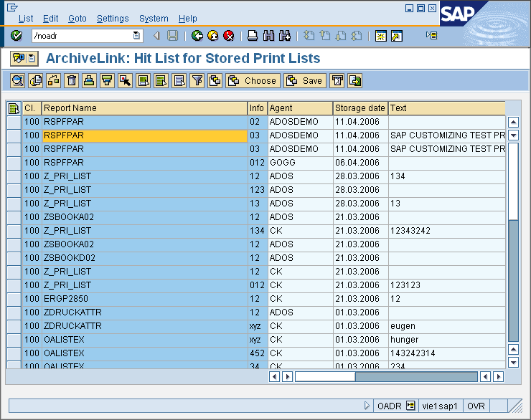Open command field history dropdown
Screen dimensions: 531x420
pos(136,36)
